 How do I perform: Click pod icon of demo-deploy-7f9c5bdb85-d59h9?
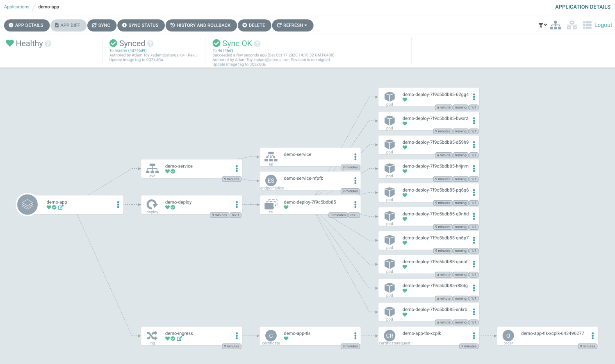[389, 144]
